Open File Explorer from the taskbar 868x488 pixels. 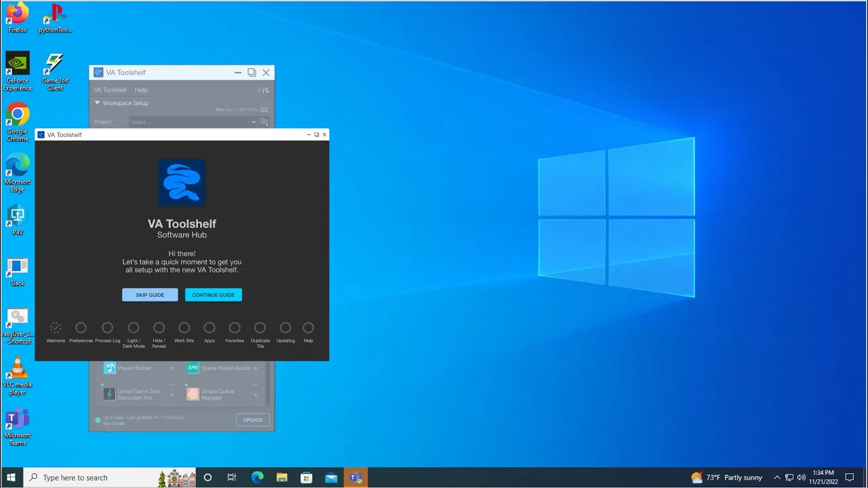(281, 477)
